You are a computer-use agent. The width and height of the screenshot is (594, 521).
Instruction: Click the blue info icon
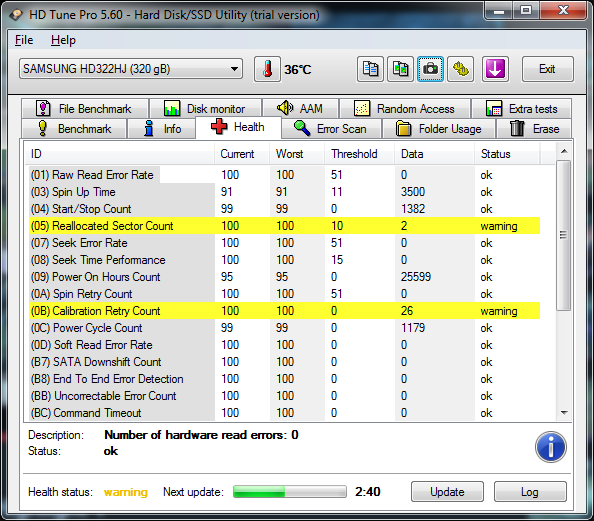point(550,447)
